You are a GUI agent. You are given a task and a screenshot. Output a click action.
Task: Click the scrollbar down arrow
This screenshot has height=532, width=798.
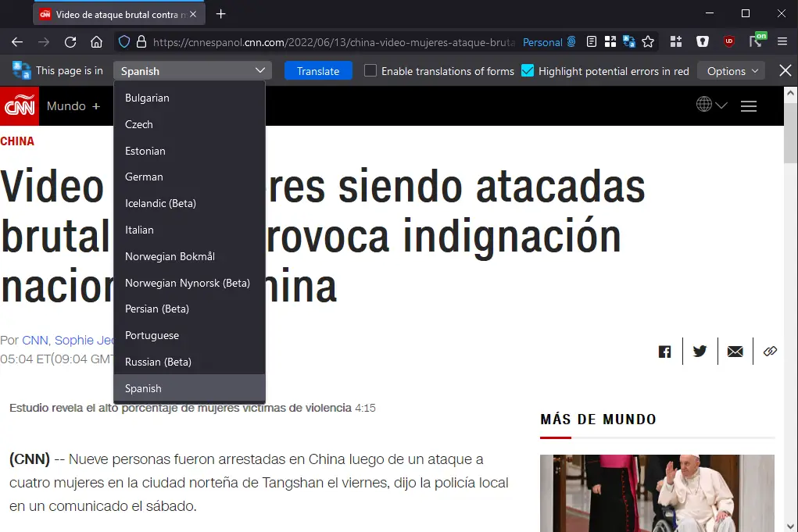click(x=790, y=526)
